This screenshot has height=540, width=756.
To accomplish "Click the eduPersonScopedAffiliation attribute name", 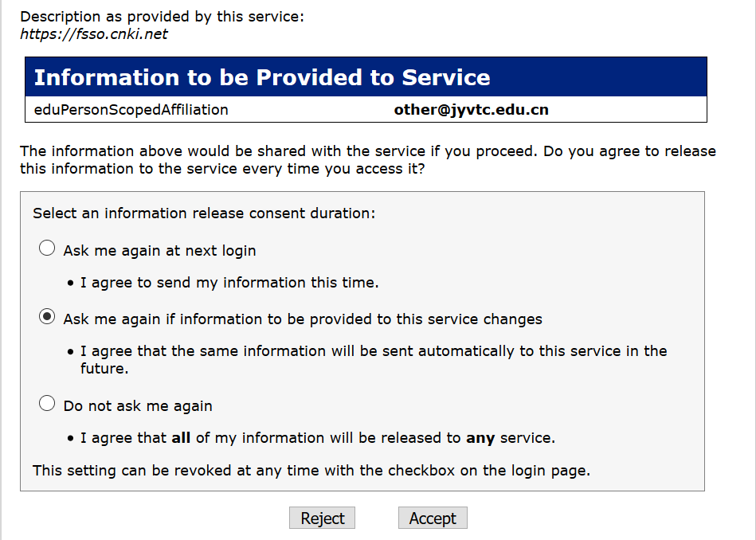I will 131,109.
